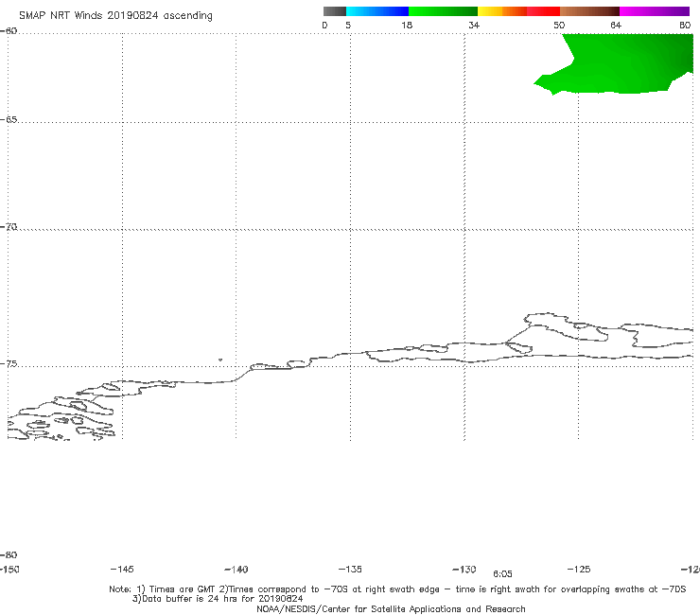Click the magenta 64-80 segment of color bar

point(655,11)
